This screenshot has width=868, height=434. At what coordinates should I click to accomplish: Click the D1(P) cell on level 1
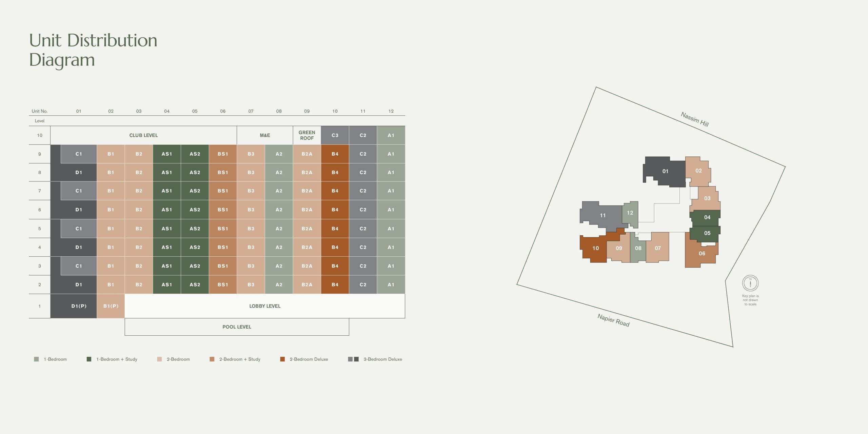(79, 306)
